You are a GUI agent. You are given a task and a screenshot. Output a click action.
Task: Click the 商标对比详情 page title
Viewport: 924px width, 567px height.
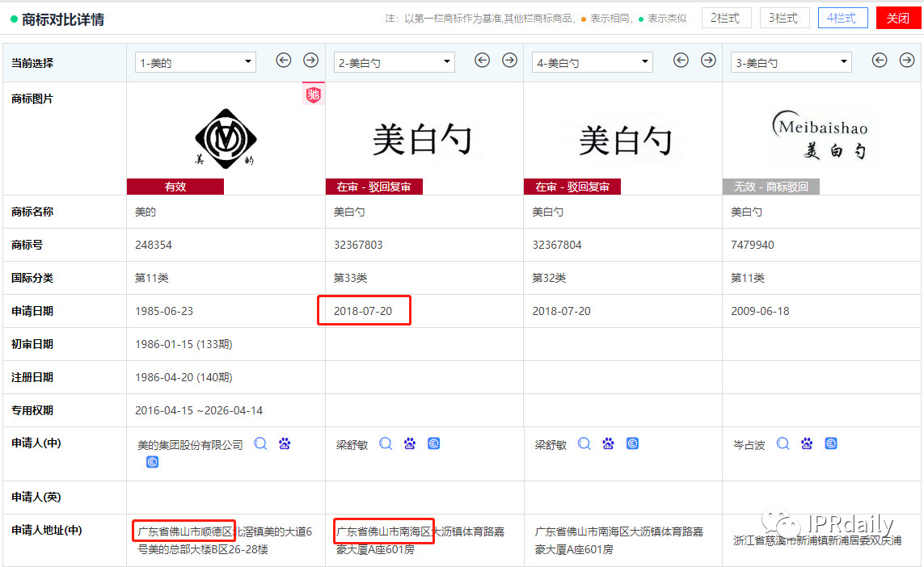[63, 19]
